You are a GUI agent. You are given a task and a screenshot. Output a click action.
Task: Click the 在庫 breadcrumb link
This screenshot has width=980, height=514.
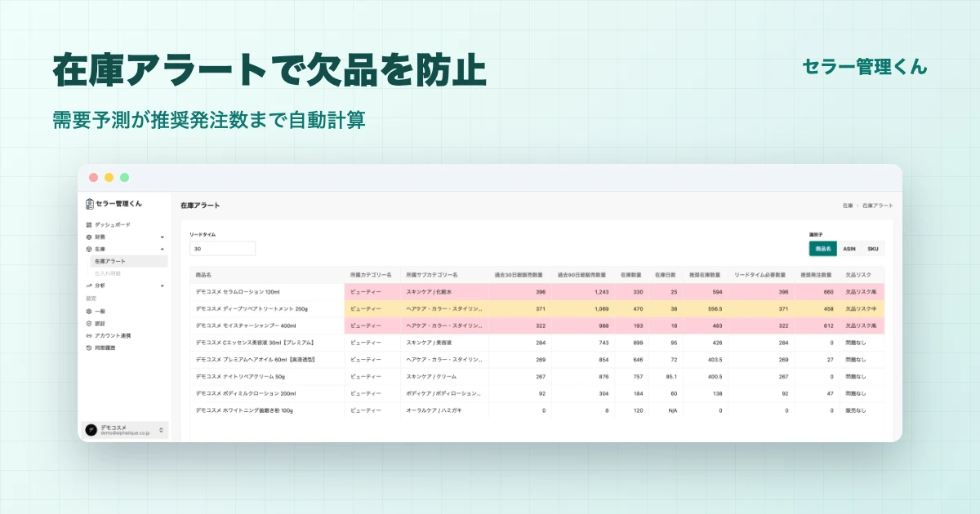point(847,206)
